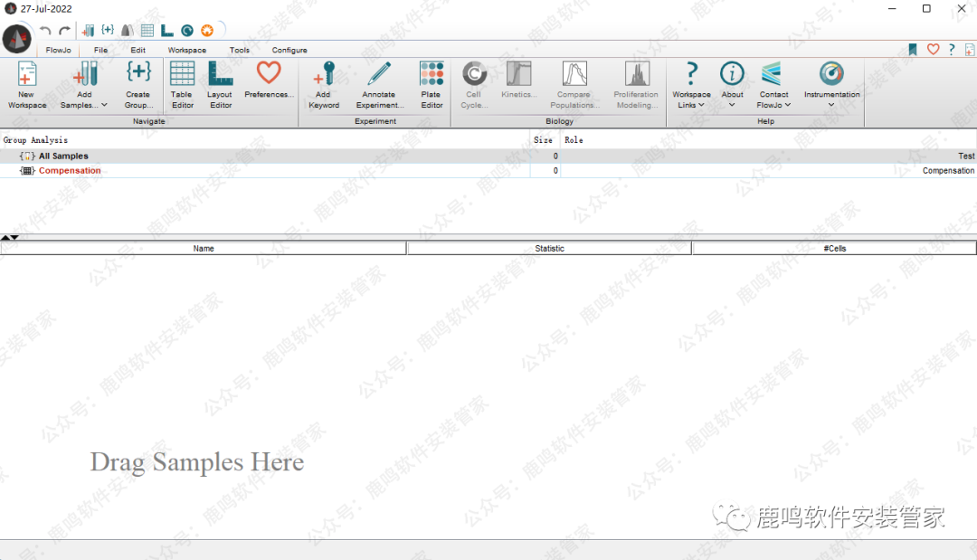Open Table Editor from the ribbon
The width and height of the screenshot is (977, 560).
[182, 75]
